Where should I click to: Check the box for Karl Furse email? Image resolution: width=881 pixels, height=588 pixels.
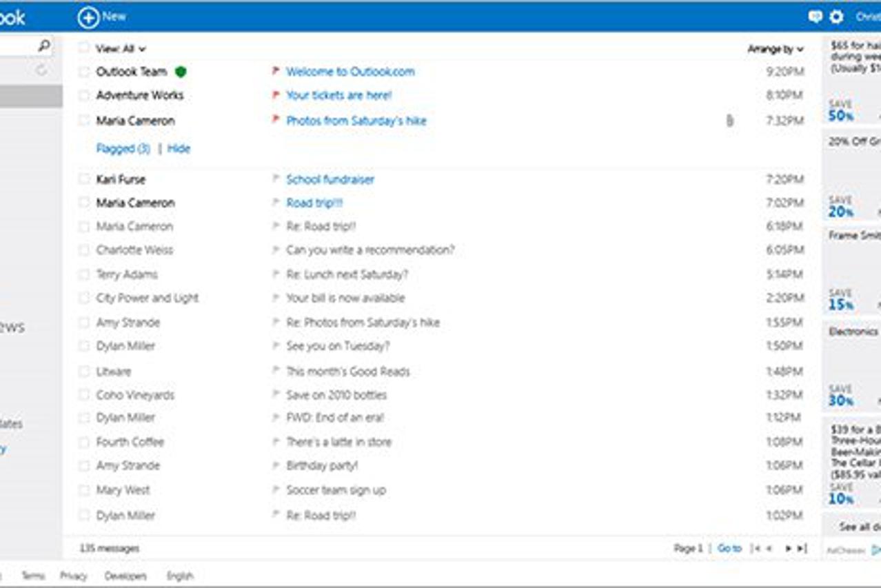pyautogui.click(x=83, y=179)
